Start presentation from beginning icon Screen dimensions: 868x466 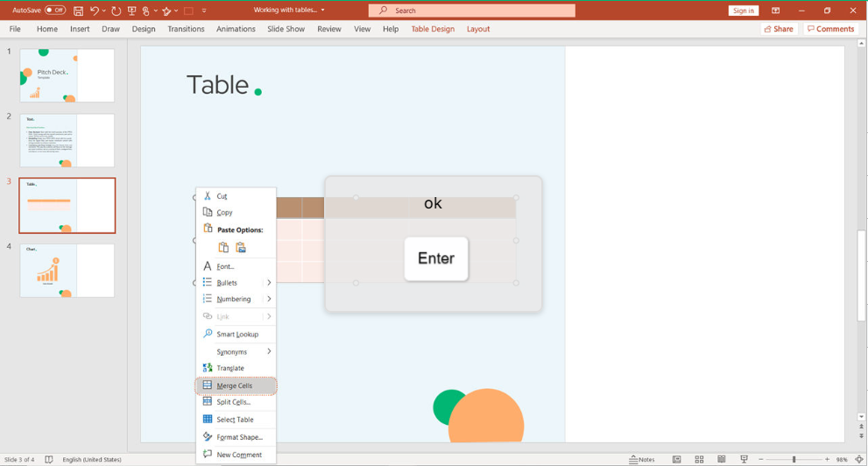coord(131,11)
